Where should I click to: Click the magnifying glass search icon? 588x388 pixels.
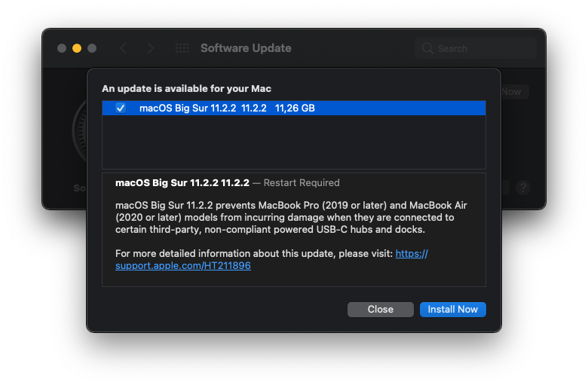(x=428, y=48)
